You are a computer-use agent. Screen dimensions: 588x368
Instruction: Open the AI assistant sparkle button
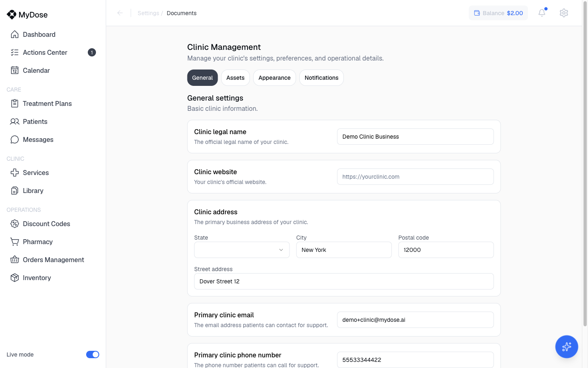pos(566,347)
